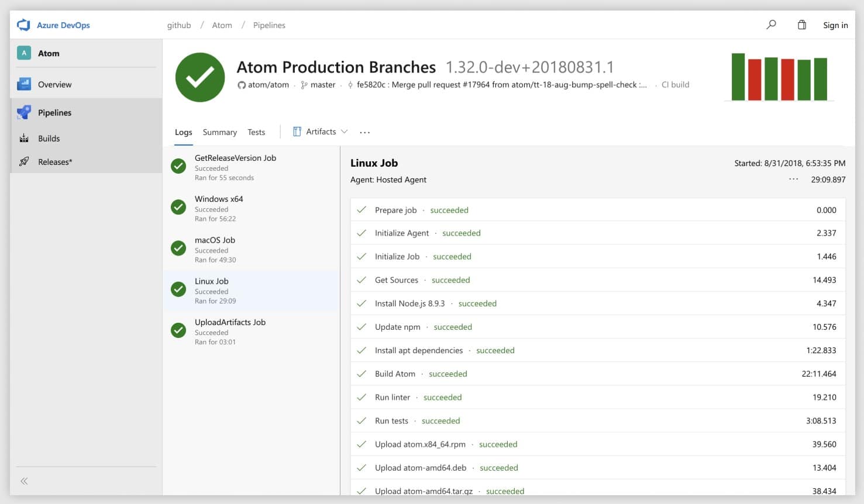Image resolution: width=864 pixels, height=504 pixels.
Task: Click the Sign in link
Action: pos(835,25)
